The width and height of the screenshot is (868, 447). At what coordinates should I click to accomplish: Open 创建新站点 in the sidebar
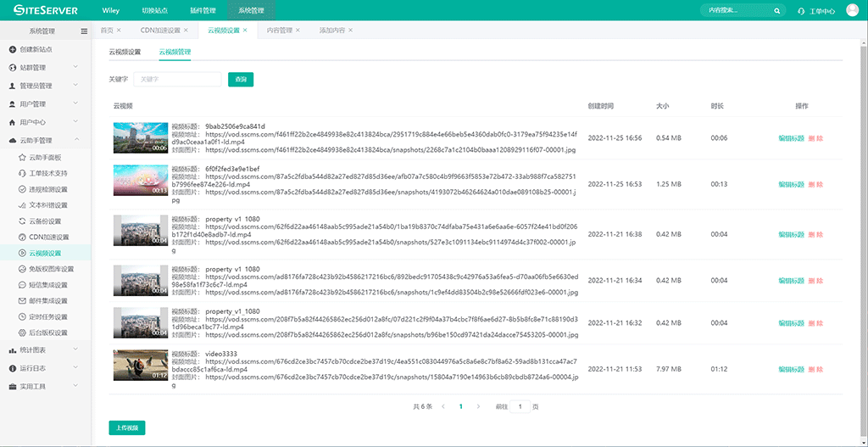tap(41, 49)
